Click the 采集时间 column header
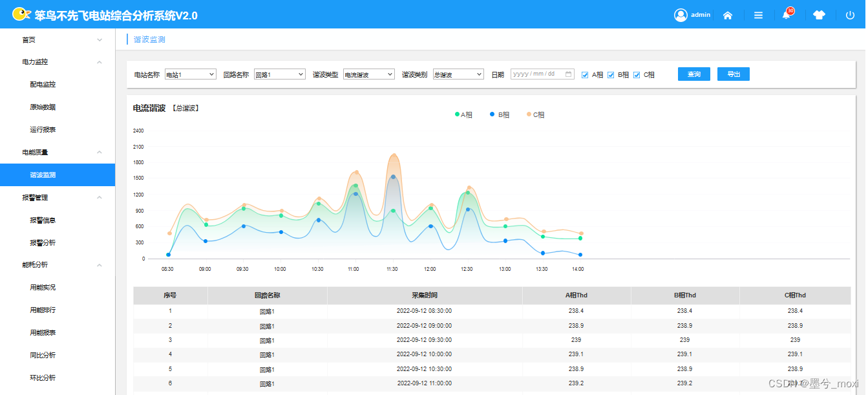 (x=425, y=295)
